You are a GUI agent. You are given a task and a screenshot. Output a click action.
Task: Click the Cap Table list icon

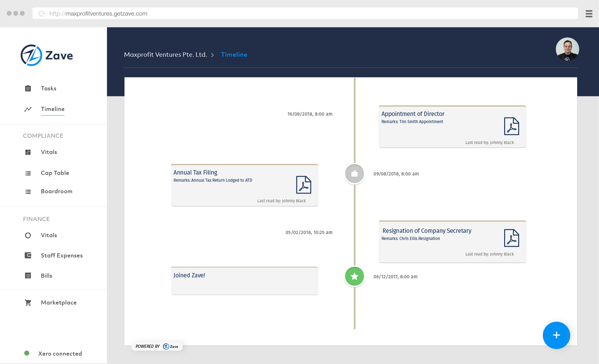click(28, 173)
